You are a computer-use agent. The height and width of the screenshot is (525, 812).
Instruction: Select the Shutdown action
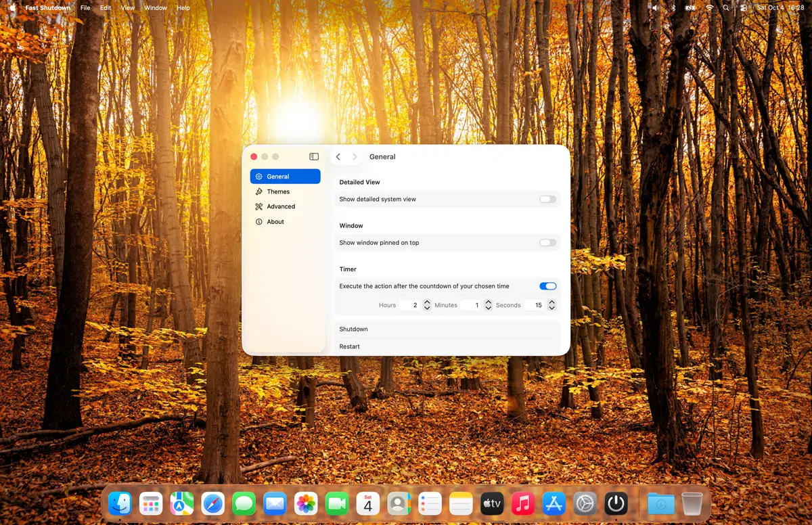coord(354,329)
